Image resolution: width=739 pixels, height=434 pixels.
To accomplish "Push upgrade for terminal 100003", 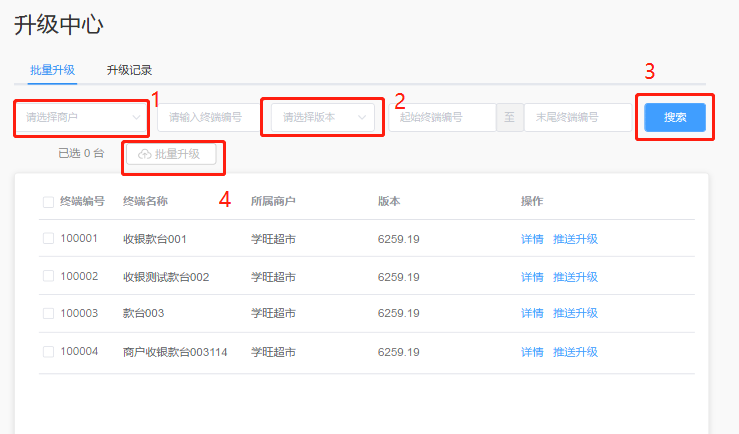I will point(575,313).
